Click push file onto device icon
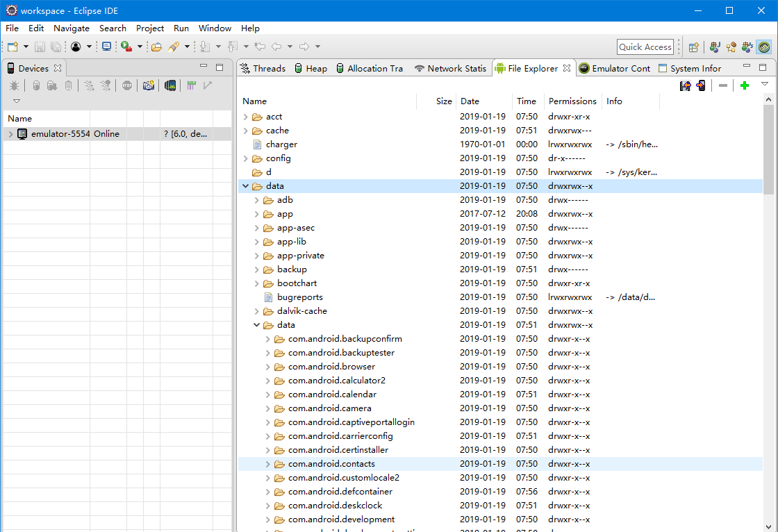This screenshot has height=532, width=778. (701, 85)
